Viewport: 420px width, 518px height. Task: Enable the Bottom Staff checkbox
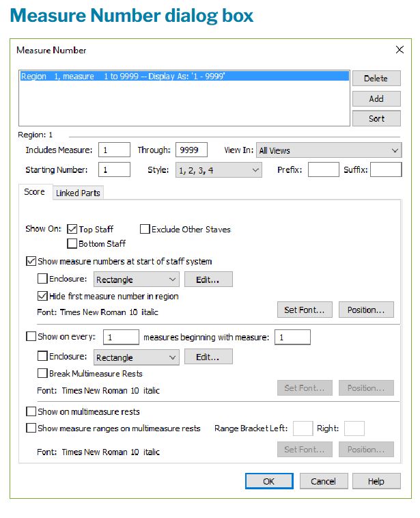pos(72,243)
